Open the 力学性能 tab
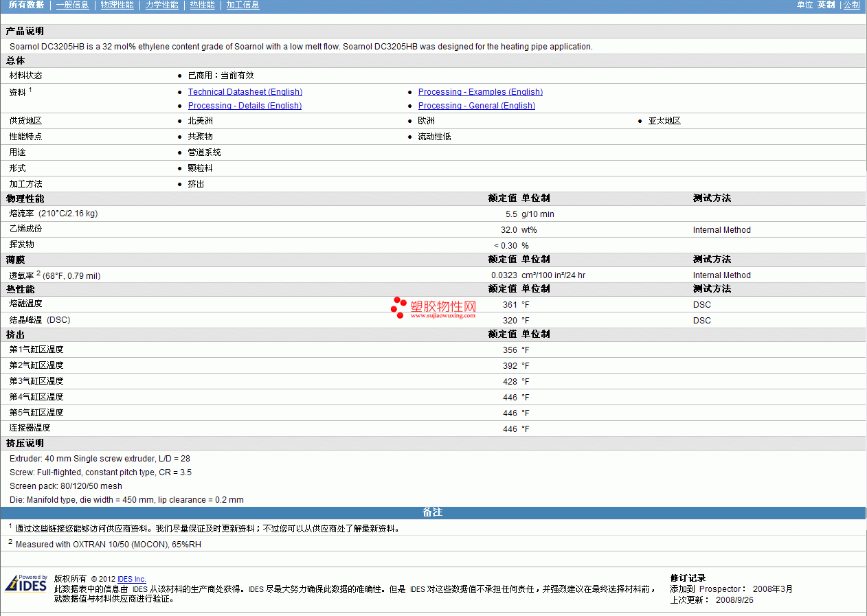The image size is (867, 616). (161, 5)
